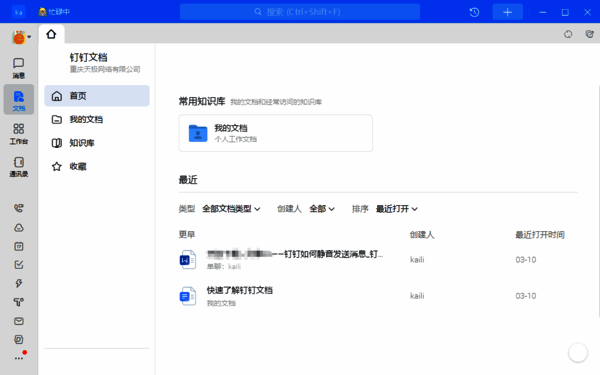Screen dimensions: 600x375
Task: Open the 我的文档 knowledge base card
Action: click(276, 133)
